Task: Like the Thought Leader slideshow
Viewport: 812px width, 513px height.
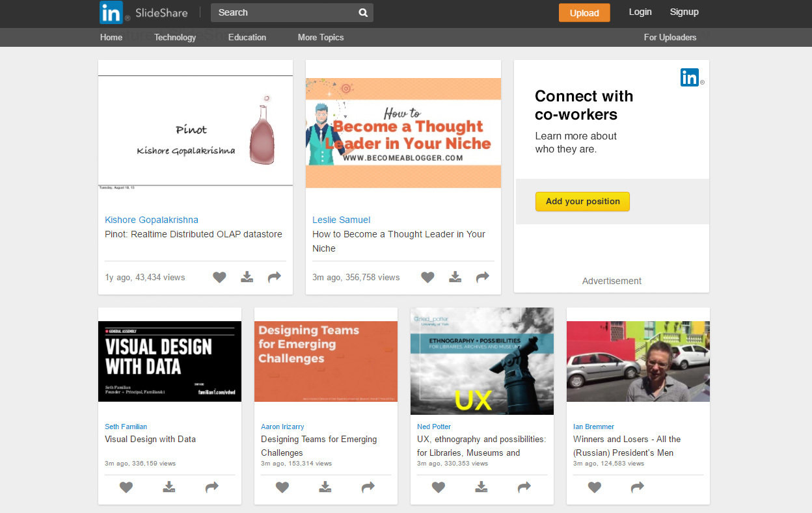Action: tap(427, 277)
